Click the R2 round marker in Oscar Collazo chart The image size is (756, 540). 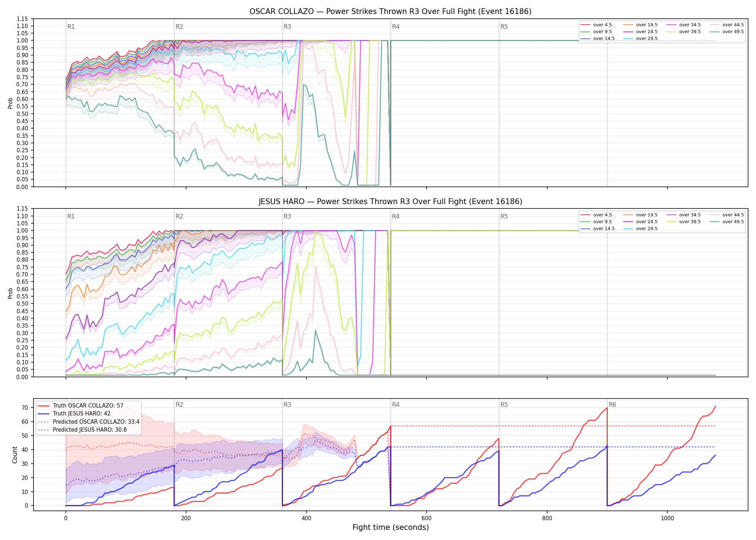point(179,27)
